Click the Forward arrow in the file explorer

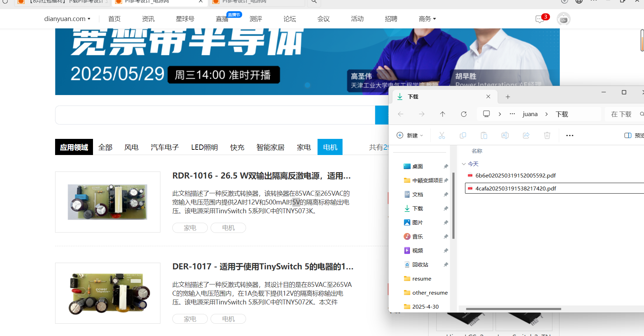(421, 114)
